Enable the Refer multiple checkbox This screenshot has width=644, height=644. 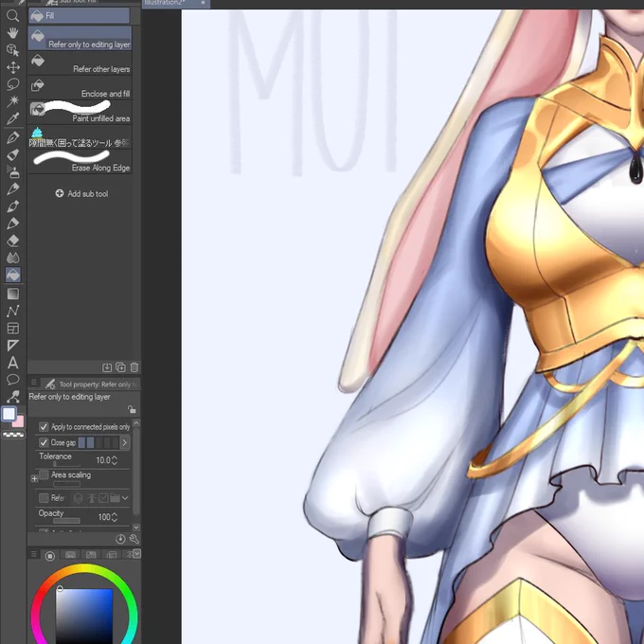[44, 498]
